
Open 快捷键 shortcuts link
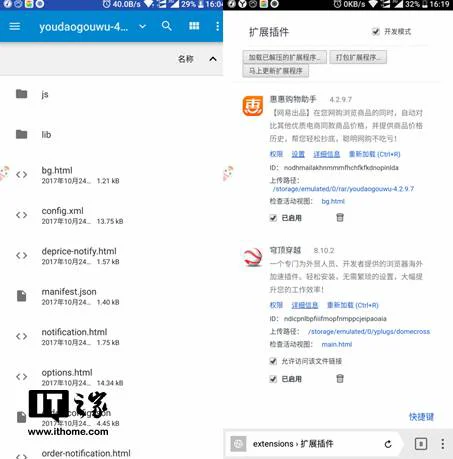(x=421, y=417)
